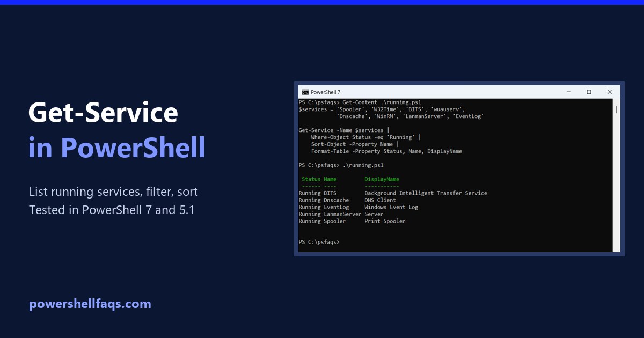Click the green 'DisplayName' column header

(382, 179)
